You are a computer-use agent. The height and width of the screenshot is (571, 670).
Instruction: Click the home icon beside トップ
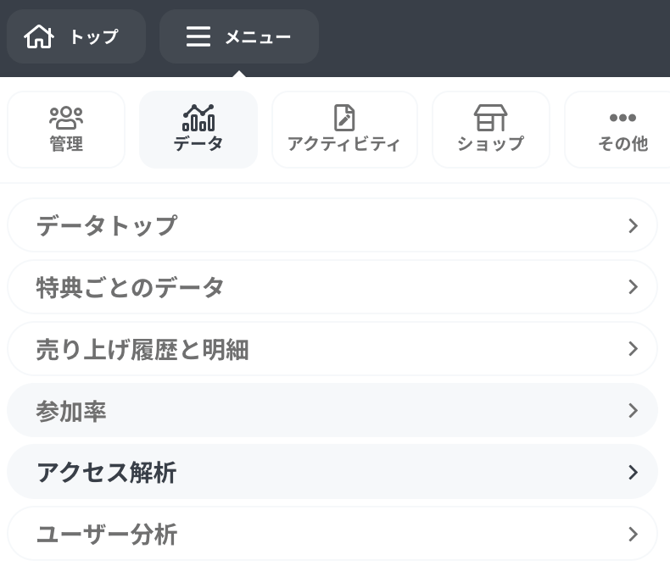click(39, 37)
